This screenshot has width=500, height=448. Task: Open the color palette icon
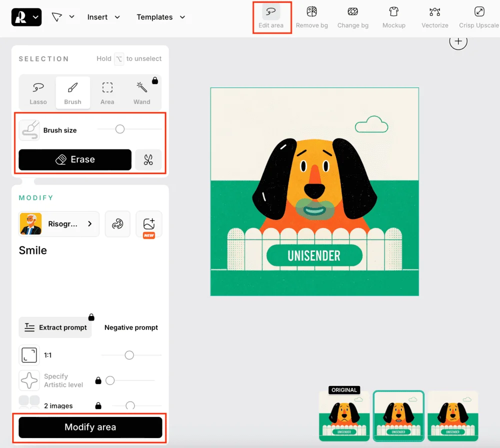[x=117, y=224]
